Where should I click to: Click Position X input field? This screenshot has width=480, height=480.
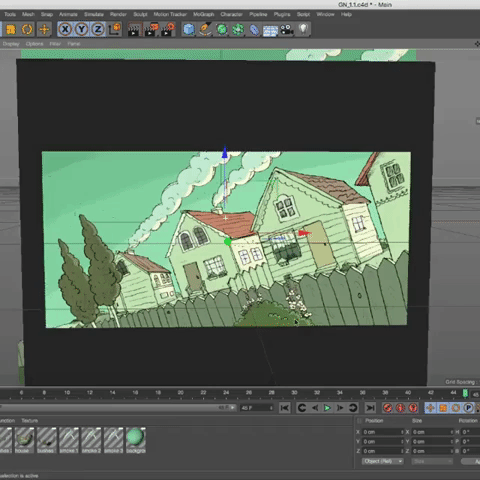pos(383,432)
